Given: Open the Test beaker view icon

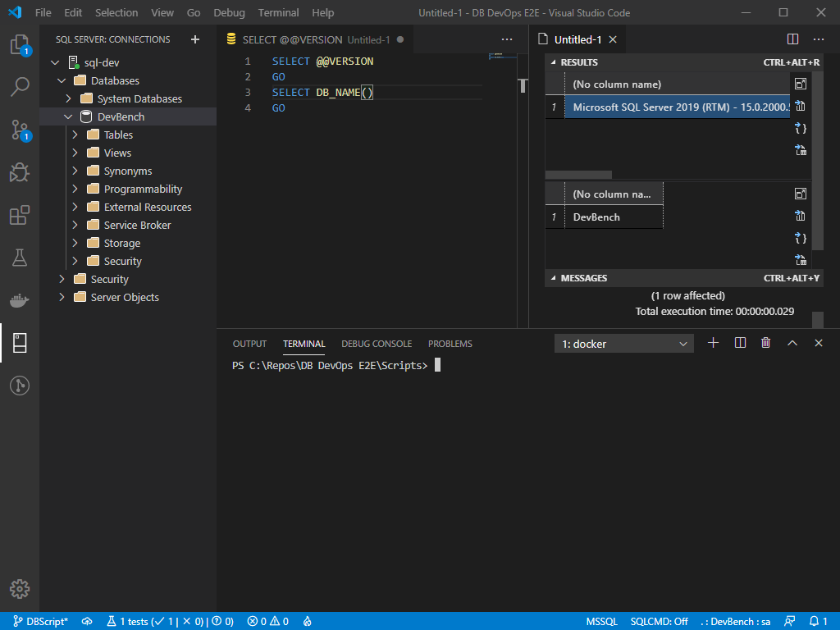Looking at the screenshot, I should coord(20,258).
